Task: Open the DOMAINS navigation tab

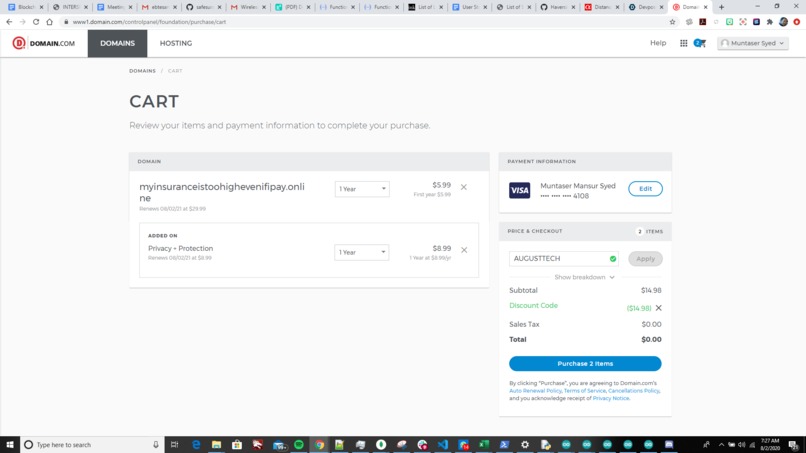Action: (117, 43)
